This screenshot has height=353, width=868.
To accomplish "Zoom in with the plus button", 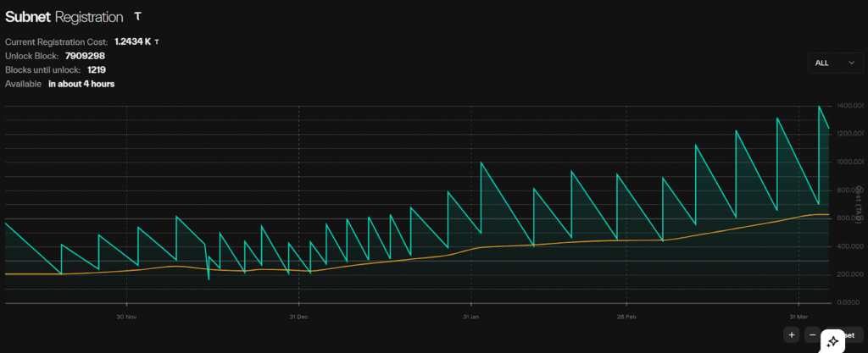I will pos(791,335).
